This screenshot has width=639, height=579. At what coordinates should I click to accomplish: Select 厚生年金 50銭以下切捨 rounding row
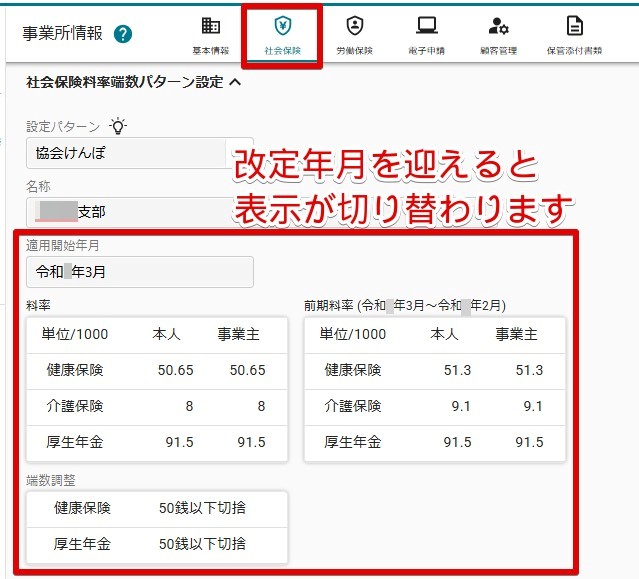point(157,545)
